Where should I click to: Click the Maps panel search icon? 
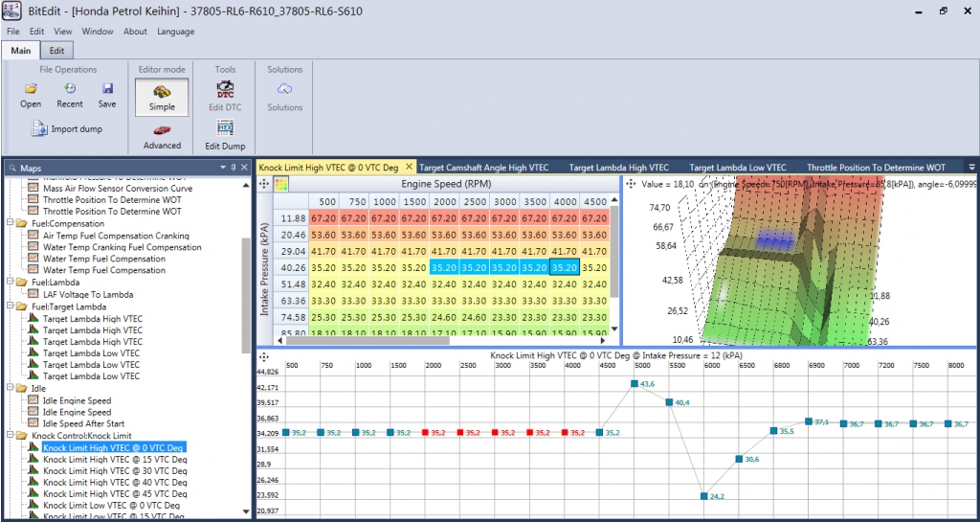pos(13,169)
